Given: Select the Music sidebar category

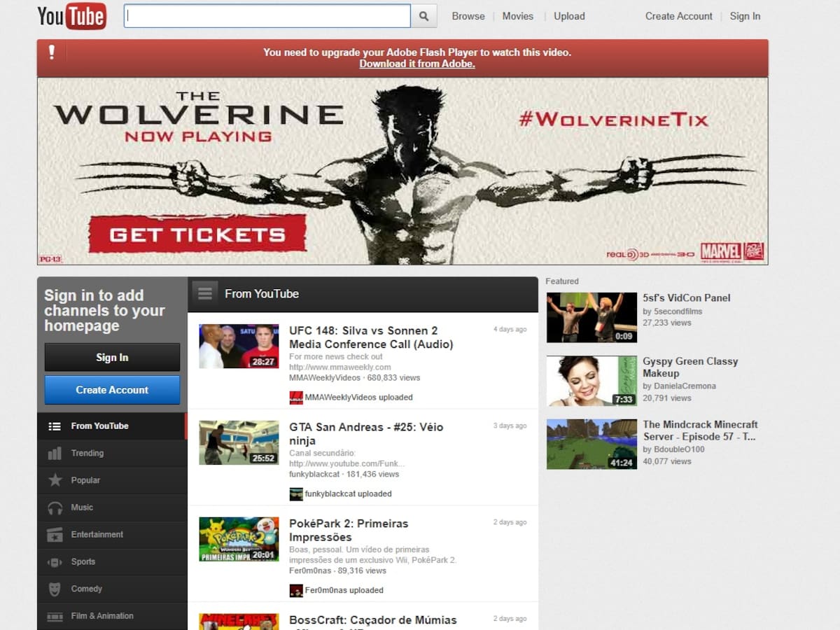Looking at the screenshot, I should (x=112, y=507).
